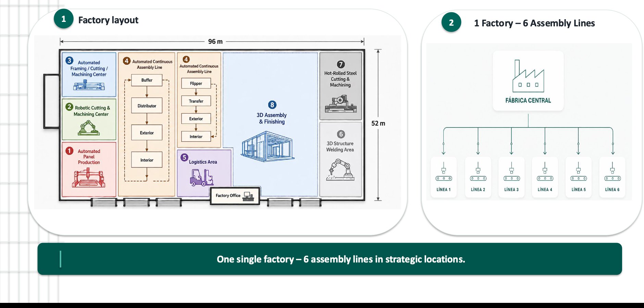Click the green number 1 badge beside Factory layout
Screen dimensions: 644x308
(63, 19)
